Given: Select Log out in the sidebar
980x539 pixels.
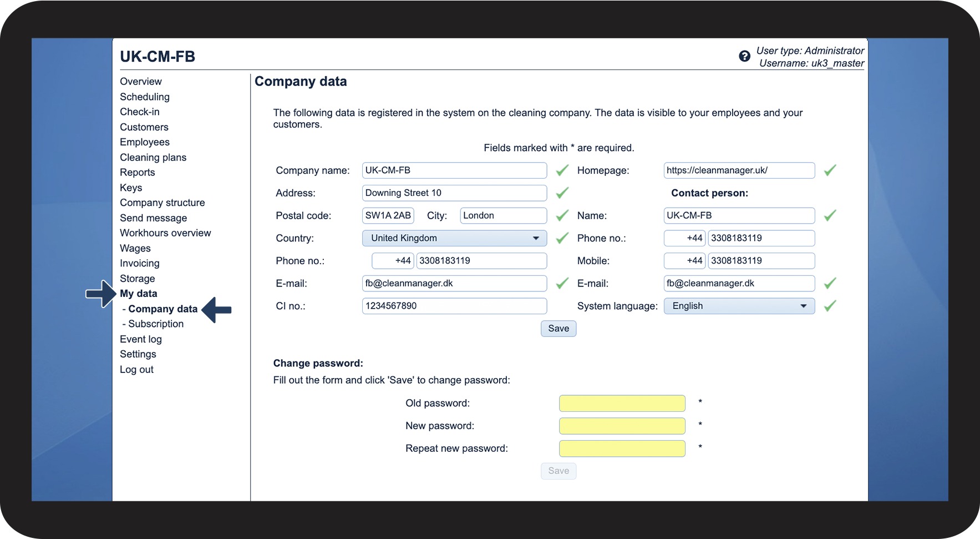Looking at the screenshot, I should 136,370.
